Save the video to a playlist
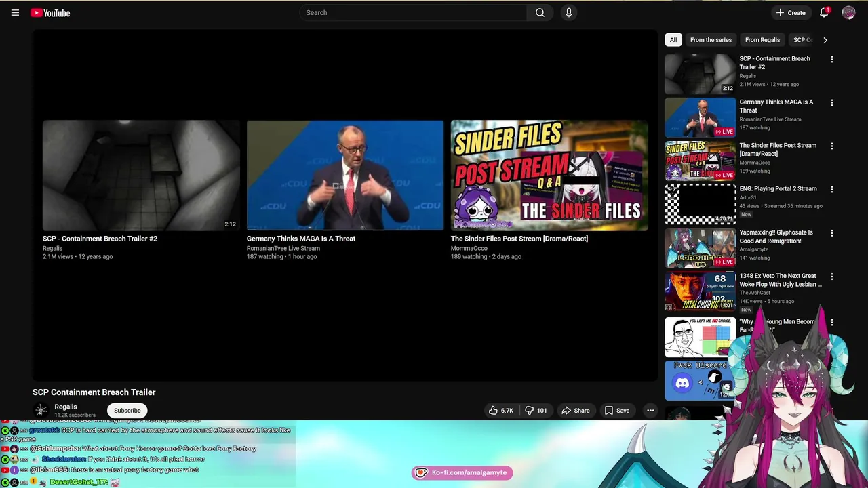The image size is (868, 488). (617, 410)
